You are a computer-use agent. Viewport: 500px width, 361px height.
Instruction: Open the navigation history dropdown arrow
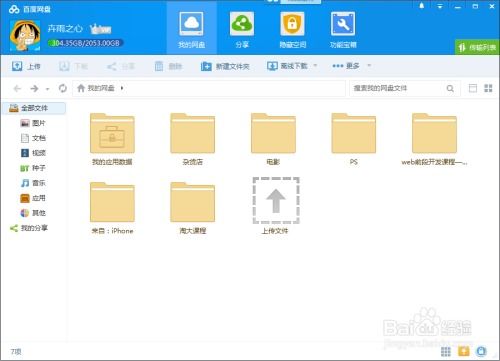pyautogui.click(x=47, y=89)
